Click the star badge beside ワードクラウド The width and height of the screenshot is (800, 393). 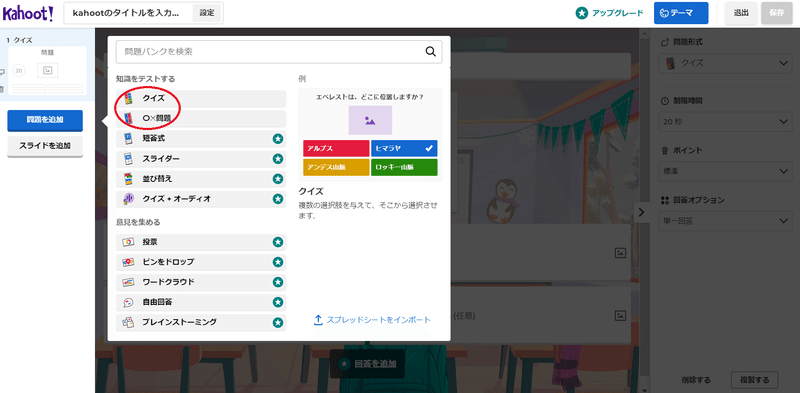click(278, 282)
